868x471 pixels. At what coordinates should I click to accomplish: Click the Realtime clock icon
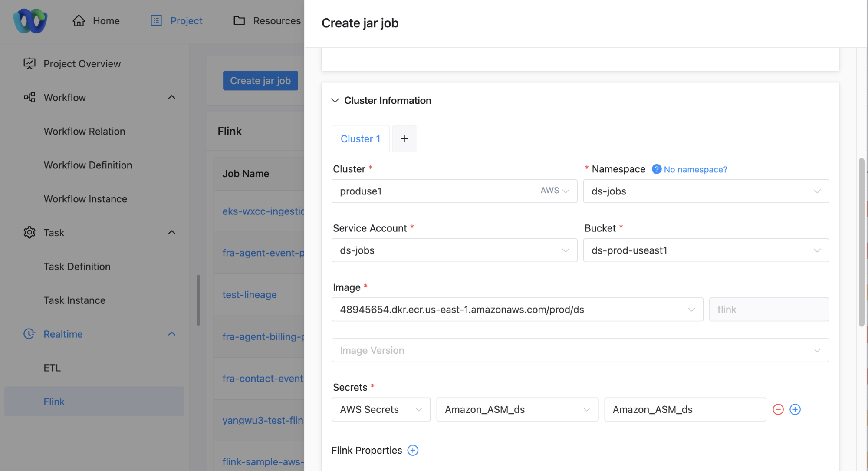tap(29, 334)
